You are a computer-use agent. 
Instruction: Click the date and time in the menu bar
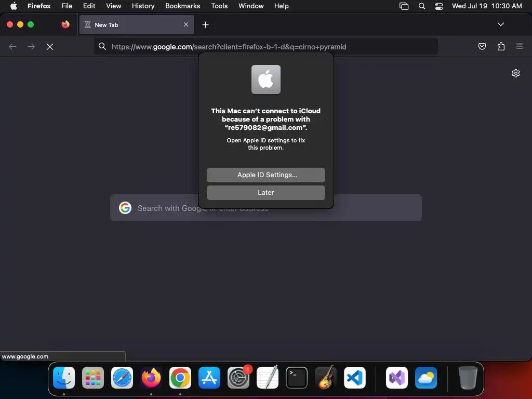click(x=487, y=6)
